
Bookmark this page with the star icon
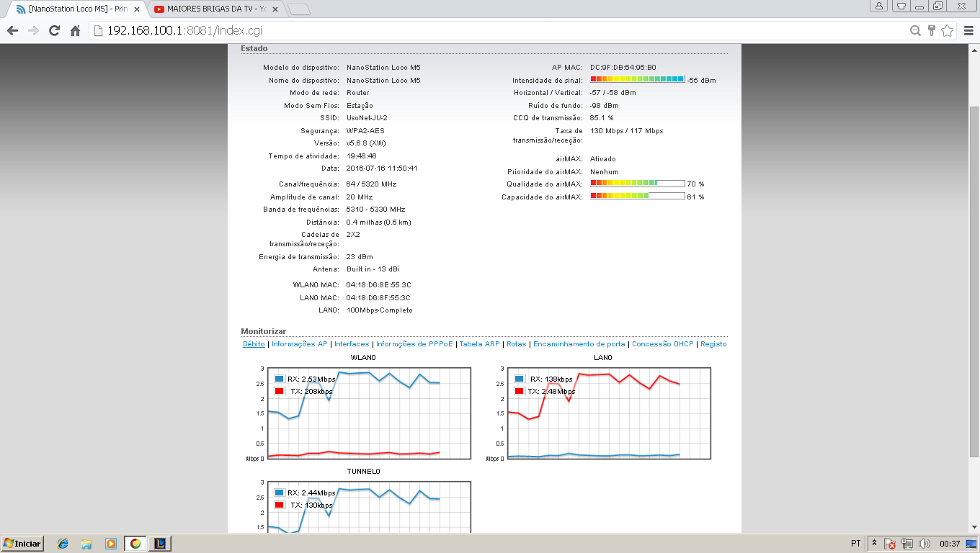[x=947, y=31]
